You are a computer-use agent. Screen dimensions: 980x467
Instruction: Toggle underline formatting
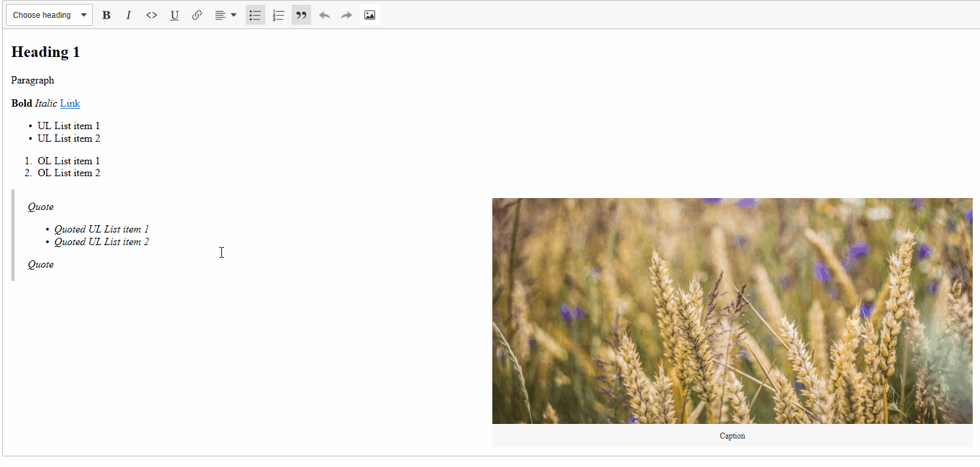point(174,15)
